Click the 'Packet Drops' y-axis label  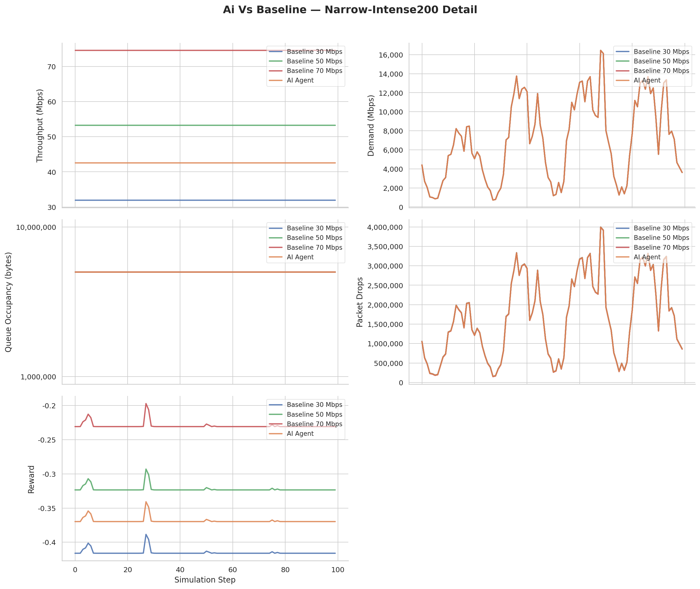(359, 302)
